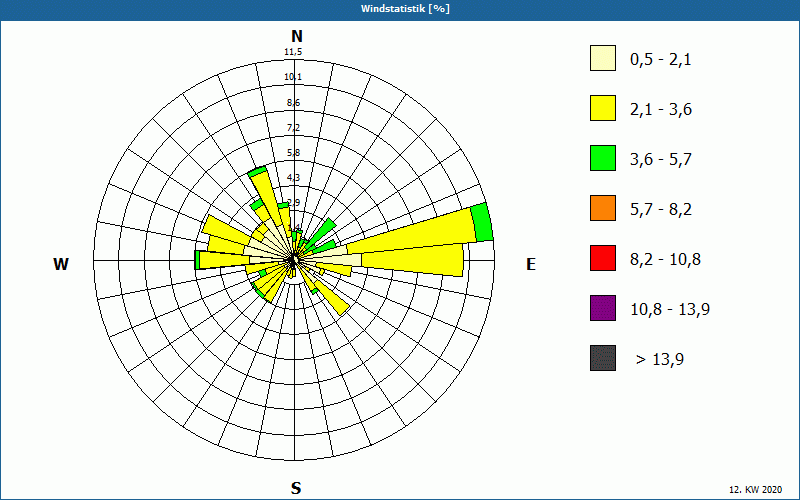Click the yellow 2,1 - 3,6 legend swatch
Screen dimensions: 800x500
point(603,108)
